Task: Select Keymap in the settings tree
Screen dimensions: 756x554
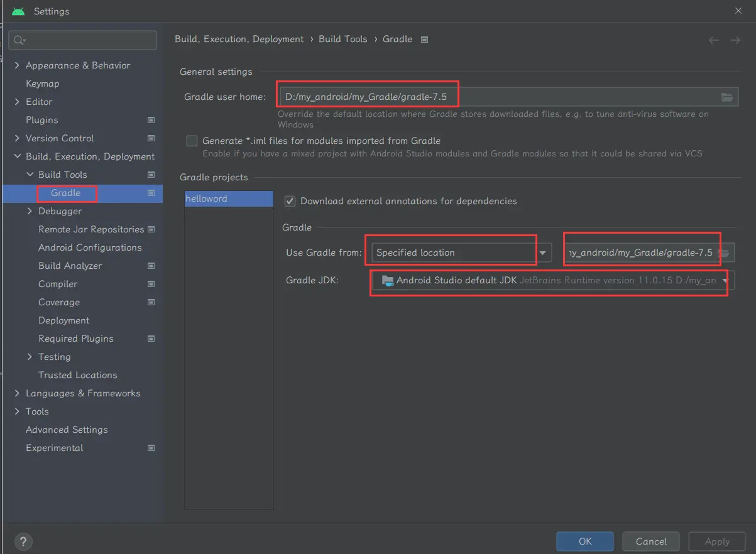Action: click(42, 84)
